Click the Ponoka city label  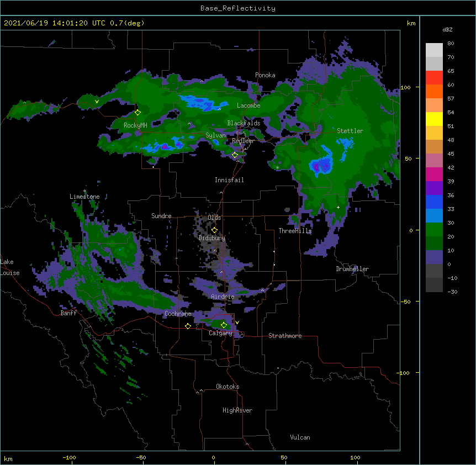(x=265, y=75)
